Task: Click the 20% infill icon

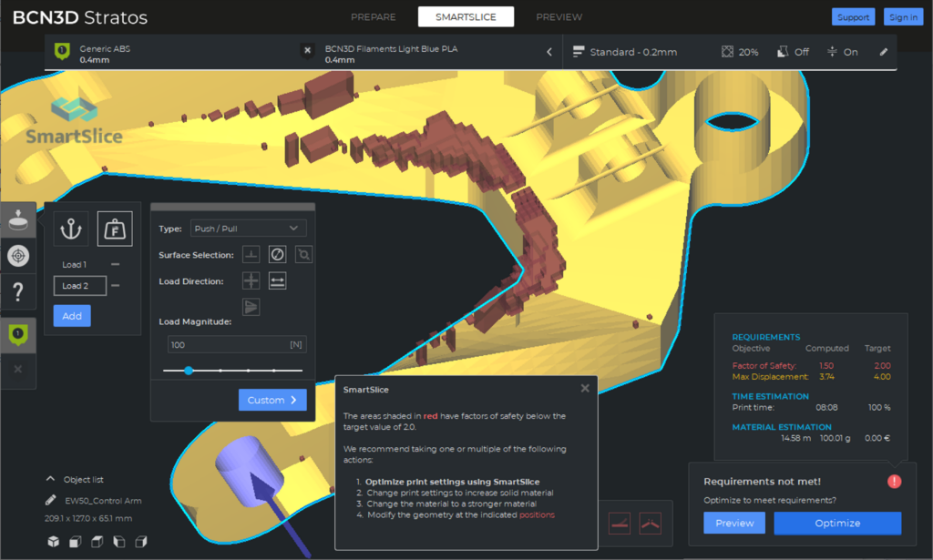Action: tap(727, 52)
